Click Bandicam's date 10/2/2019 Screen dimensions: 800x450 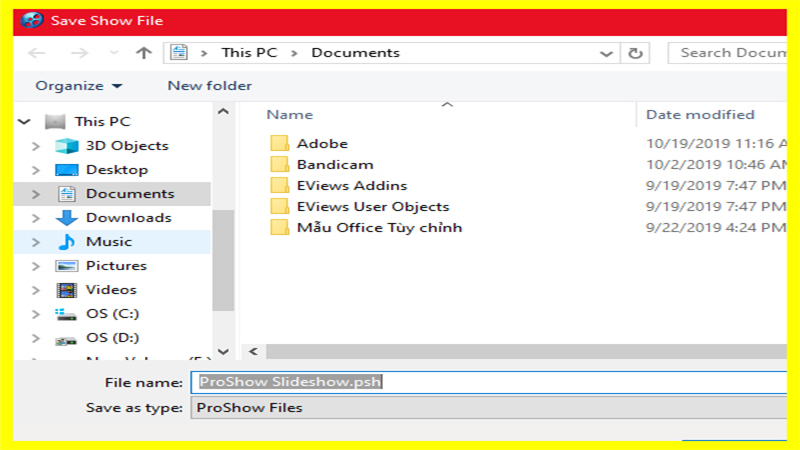coord(716,164)
